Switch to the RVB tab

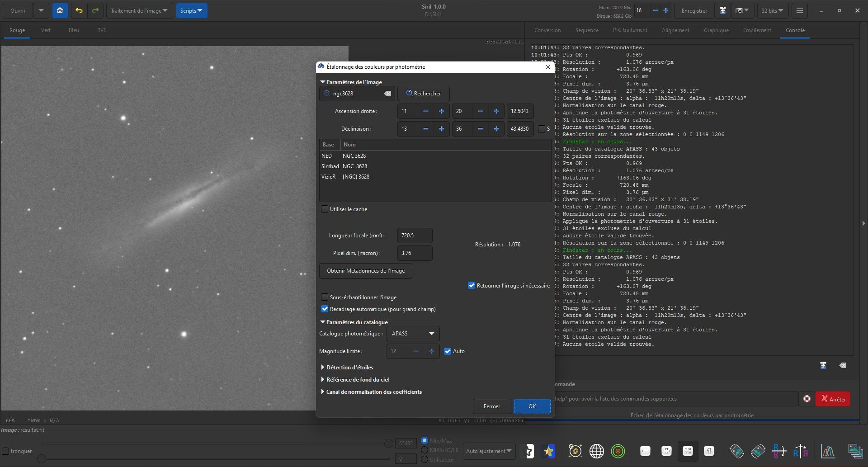point(102,30)
